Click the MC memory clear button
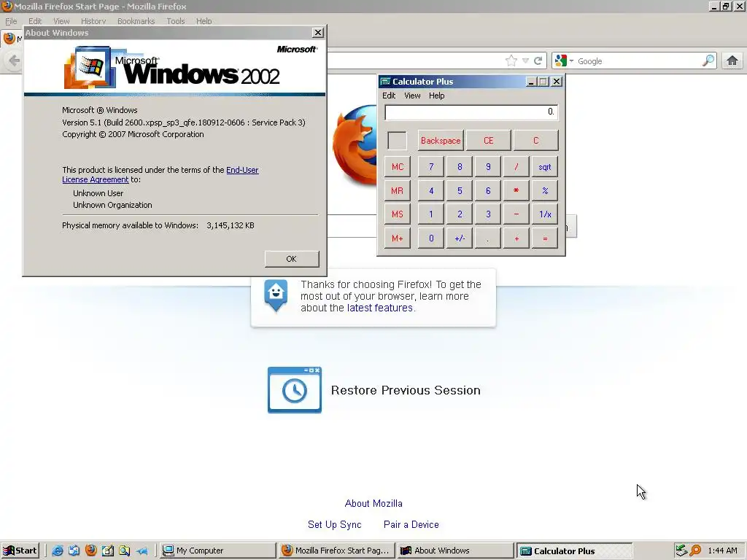The height and width of the screenshot is (560, 747). point(398,167)
